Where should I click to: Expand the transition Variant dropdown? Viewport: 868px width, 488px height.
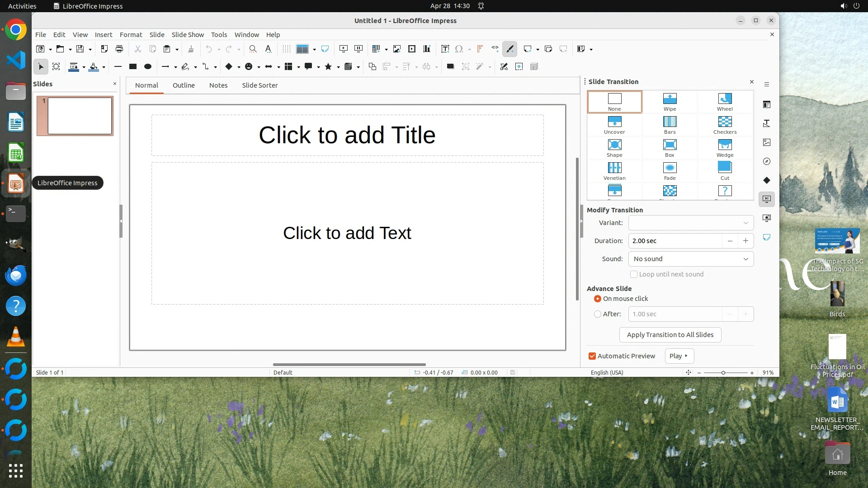point(691,223)
